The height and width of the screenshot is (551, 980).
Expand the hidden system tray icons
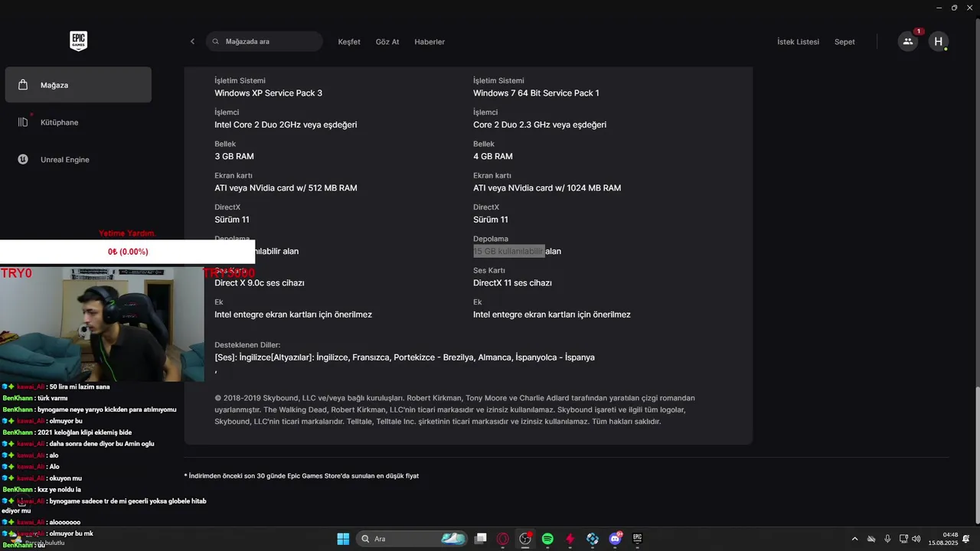click(854, 539)
